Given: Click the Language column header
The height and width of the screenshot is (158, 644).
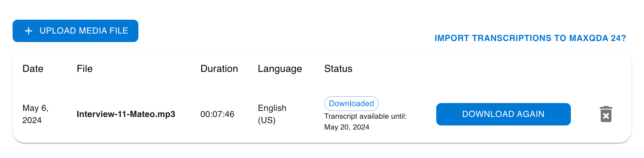Looking at the screenshot, I should [279, 69].
